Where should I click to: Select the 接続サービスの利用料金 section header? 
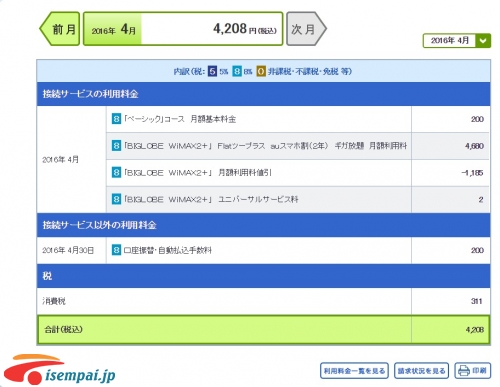tap(263, 94)
